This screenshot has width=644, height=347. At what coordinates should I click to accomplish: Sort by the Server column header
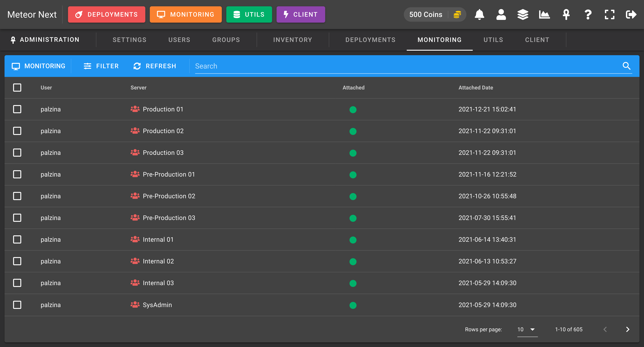(138, 88)
